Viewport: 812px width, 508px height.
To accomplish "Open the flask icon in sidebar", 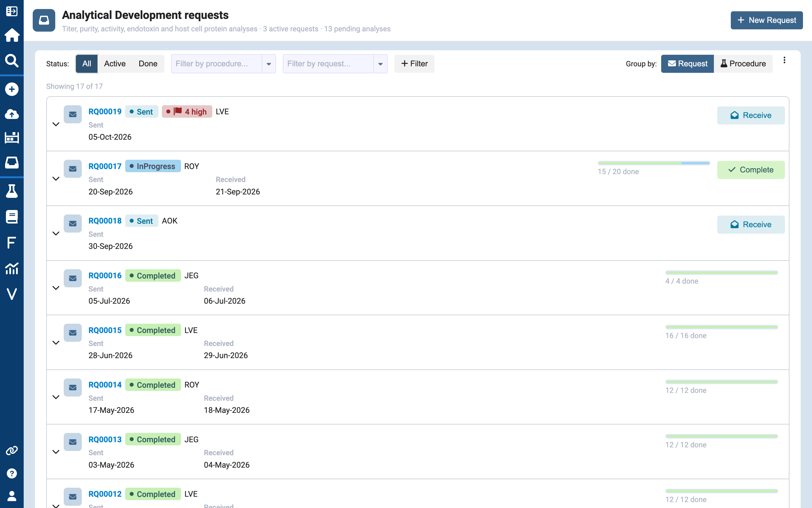I will (12, 191).
